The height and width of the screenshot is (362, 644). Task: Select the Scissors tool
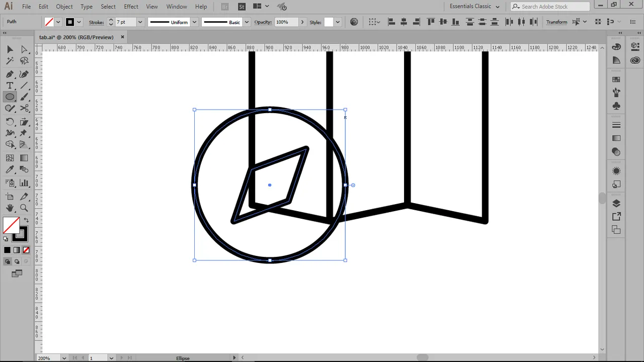24,109
